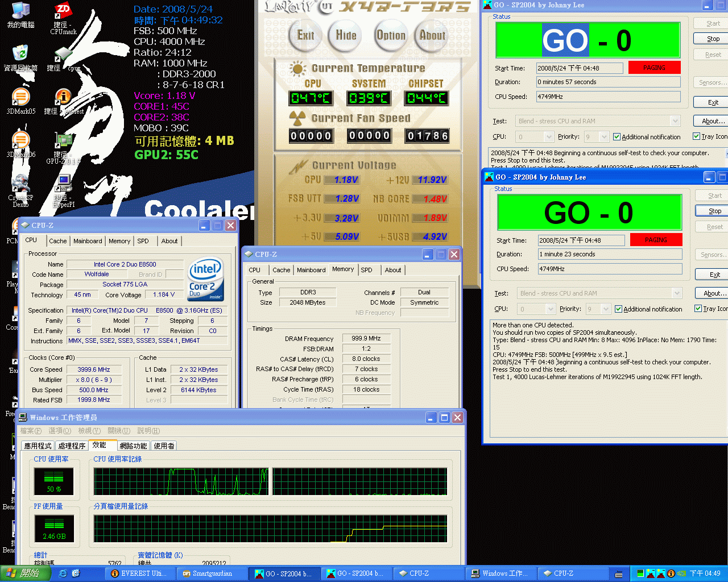Open 檢視 menu in Task Manager
This screenshot has height=582, width=728.
pos(89,431)
